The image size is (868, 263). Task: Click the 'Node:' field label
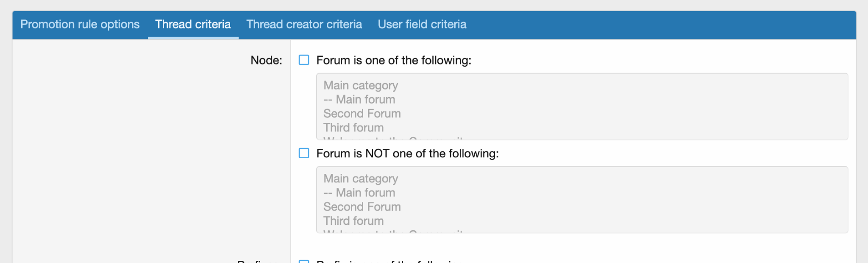pos(266,60)
